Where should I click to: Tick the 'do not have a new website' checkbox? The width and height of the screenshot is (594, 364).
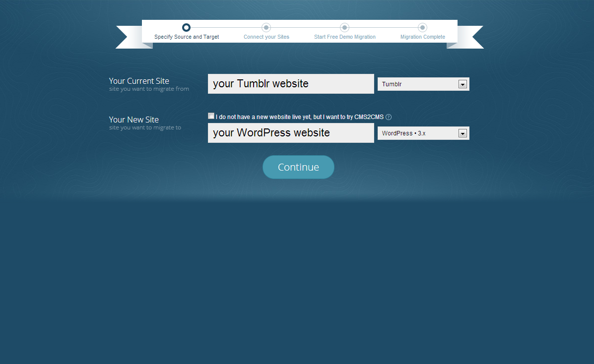coord(211,116)
